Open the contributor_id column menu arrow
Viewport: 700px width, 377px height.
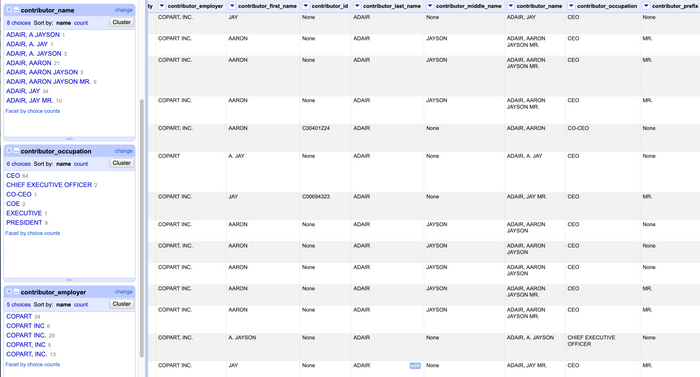[305, 6]
